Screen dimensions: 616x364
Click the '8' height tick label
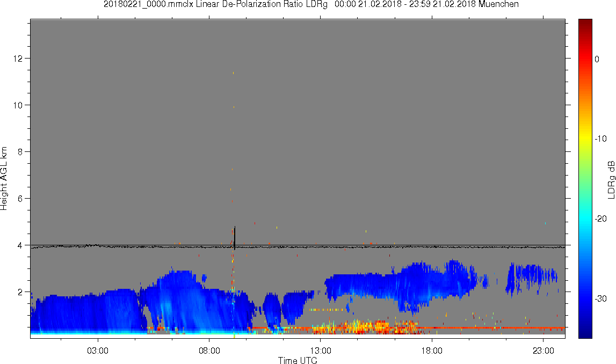click(20, 152)
